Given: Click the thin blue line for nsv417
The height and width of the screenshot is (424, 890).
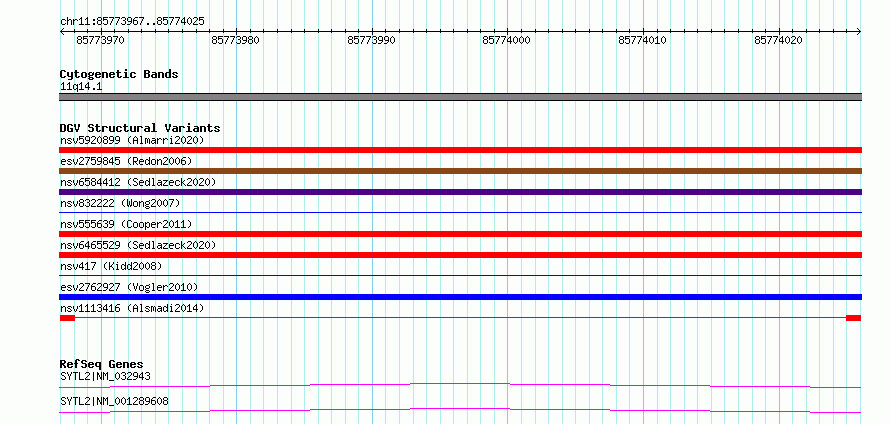Looking at the screenshot, I should click(x=460, y=276).
